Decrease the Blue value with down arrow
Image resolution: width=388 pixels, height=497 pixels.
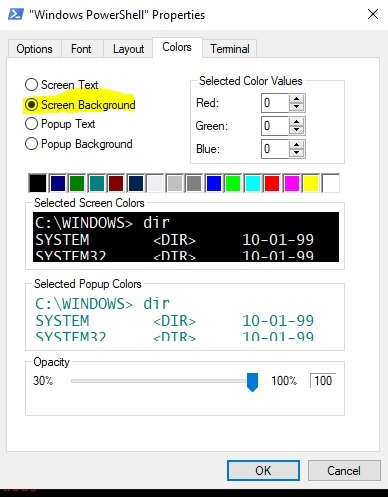point(296,153)
